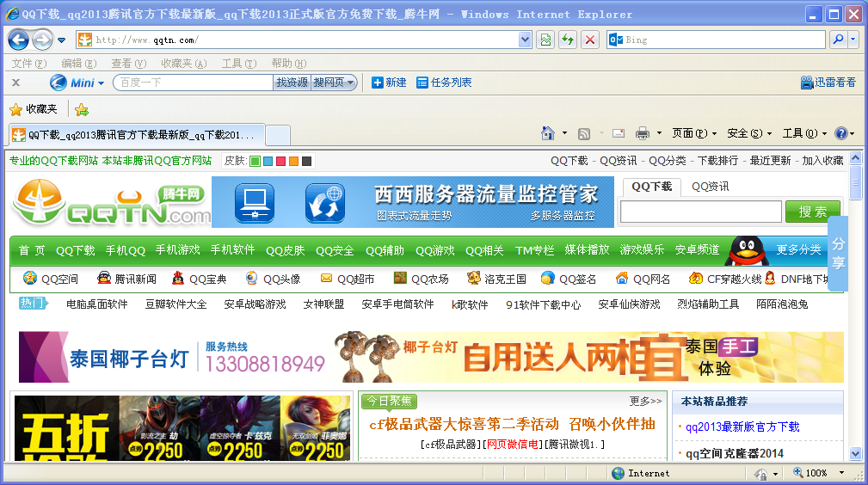Open 迅雷看看 in the toolbar

(828, 83)
